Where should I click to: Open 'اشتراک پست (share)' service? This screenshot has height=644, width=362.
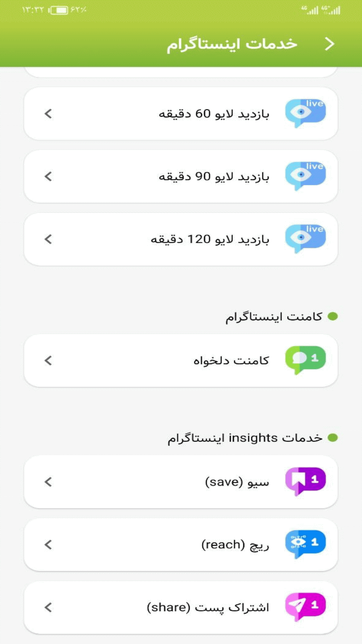208,607
